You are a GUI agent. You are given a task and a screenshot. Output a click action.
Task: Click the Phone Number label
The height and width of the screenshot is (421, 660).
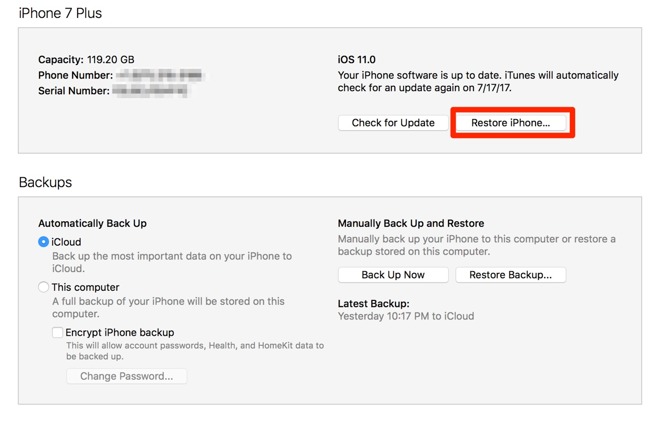tap(74, 75)
